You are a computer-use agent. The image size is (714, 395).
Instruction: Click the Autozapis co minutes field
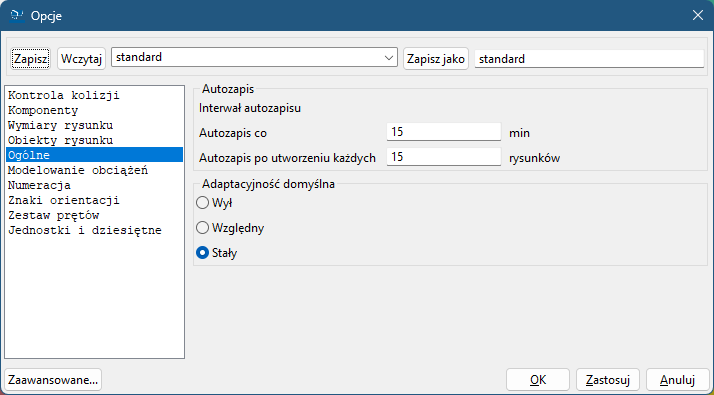(x=444, y=132)
